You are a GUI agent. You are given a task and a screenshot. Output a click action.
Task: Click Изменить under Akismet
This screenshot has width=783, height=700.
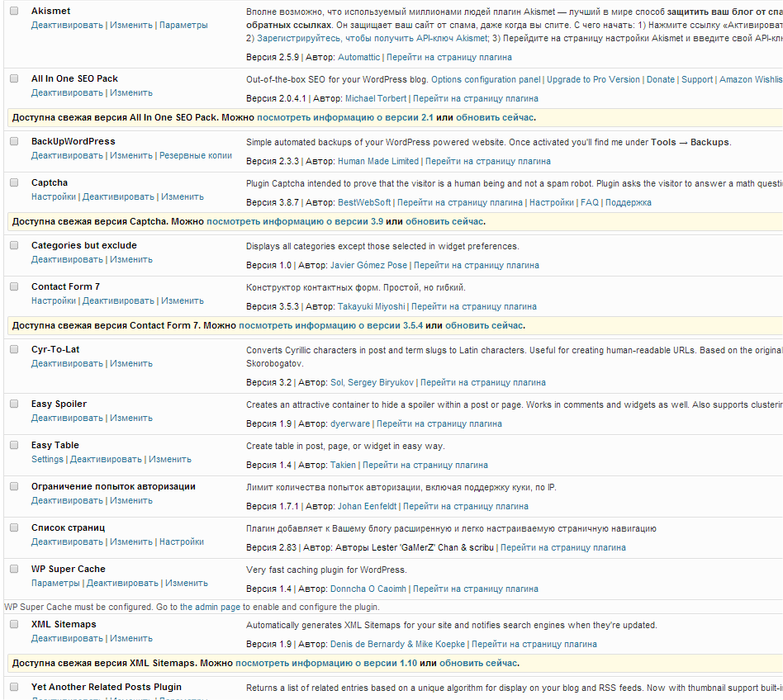[x=131, y=25]
